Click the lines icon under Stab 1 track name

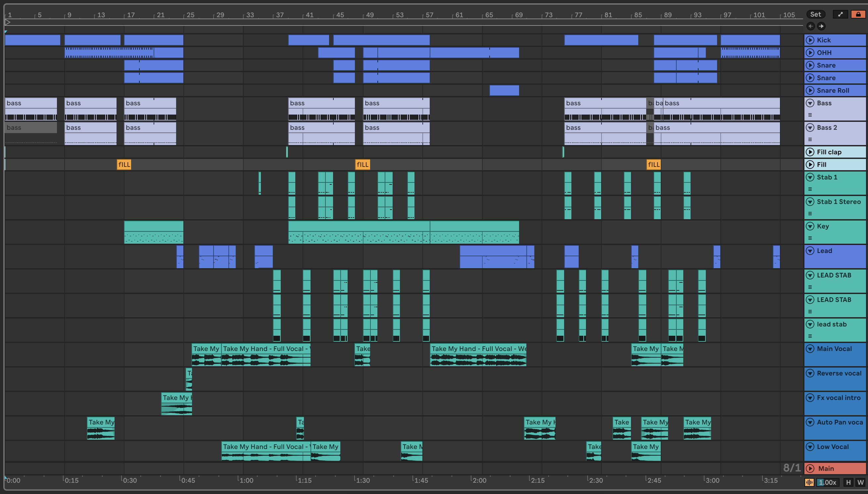tap(810, 189)
